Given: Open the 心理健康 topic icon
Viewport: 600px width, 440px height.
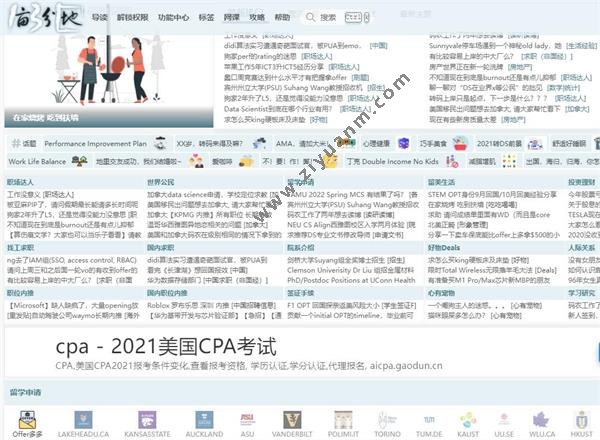Looking at the screenshot, I should (404, 143).
